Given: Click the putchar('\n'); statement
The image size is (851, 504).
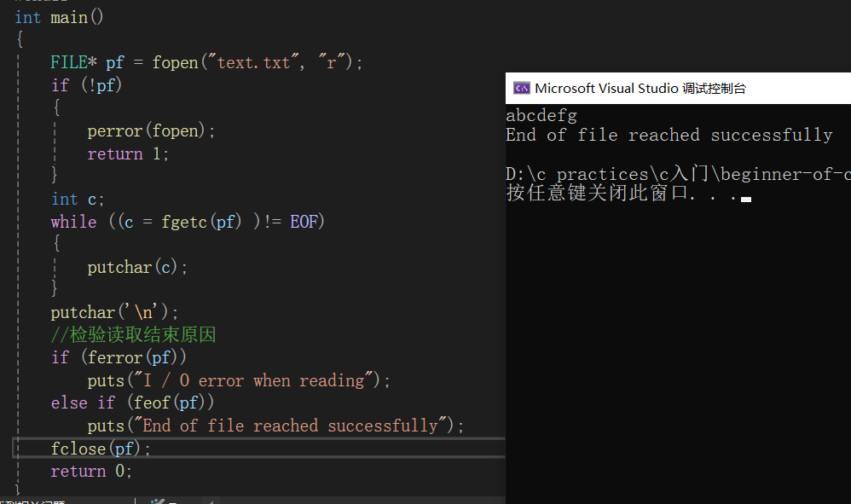Looking at the screenshot, I should [x=114, y=312].
